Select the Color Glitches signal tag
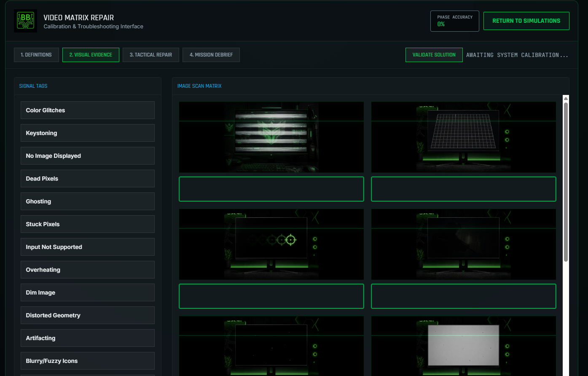This screenshot has height=376, width=588. point(88,110)
